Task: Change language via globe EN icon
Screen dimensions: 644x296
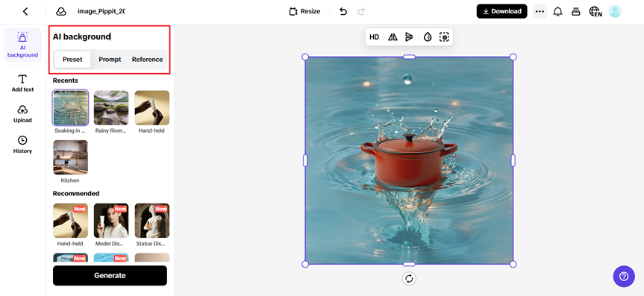Action: pyautogui.click(x=595, y=11)
